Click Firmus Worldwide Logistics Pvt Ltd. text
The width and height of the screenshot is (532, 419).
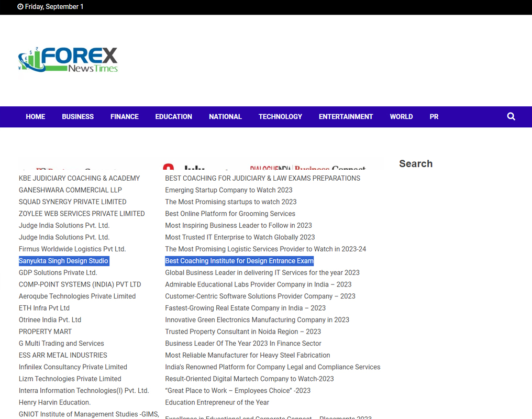(72, 249)
